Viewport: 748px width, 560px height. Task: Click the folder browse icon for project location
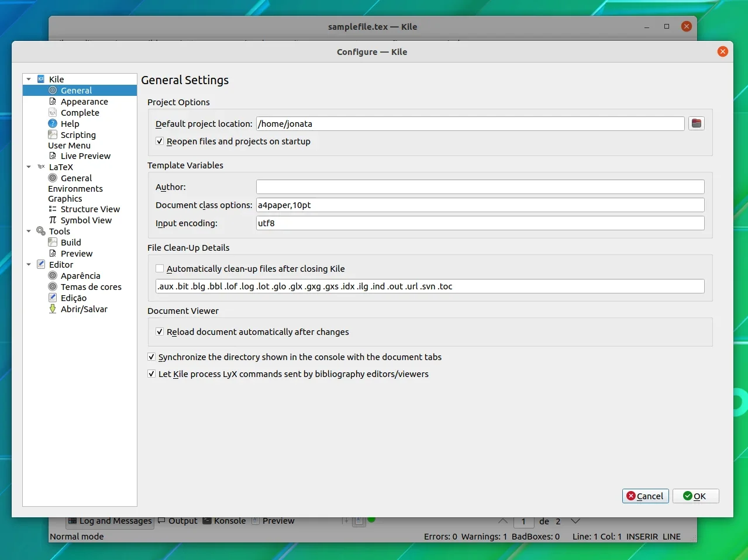point(697,123)
